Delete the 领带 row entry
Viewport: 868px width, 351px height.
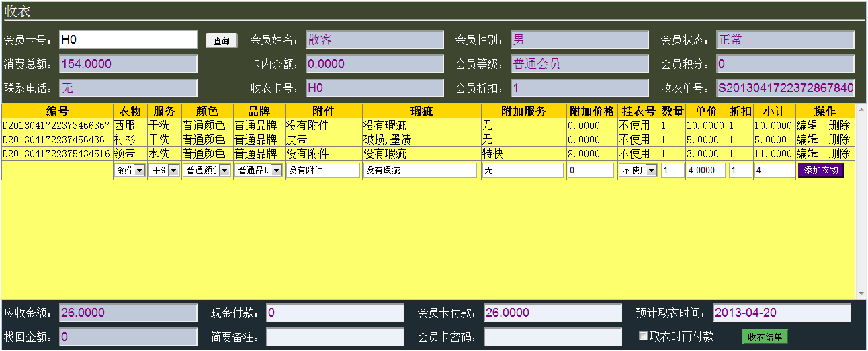click(x=838, y=153)
